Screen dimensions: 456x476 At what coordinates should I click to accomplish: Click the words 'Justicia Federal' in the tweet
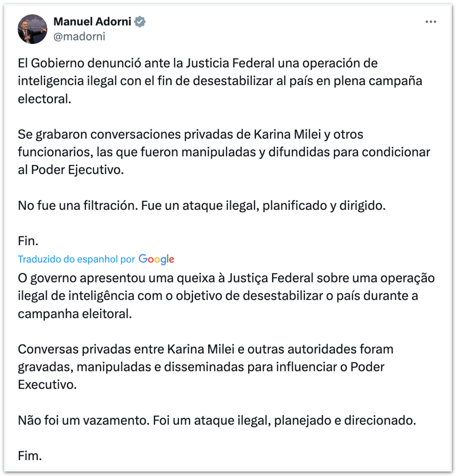[230, 63]
